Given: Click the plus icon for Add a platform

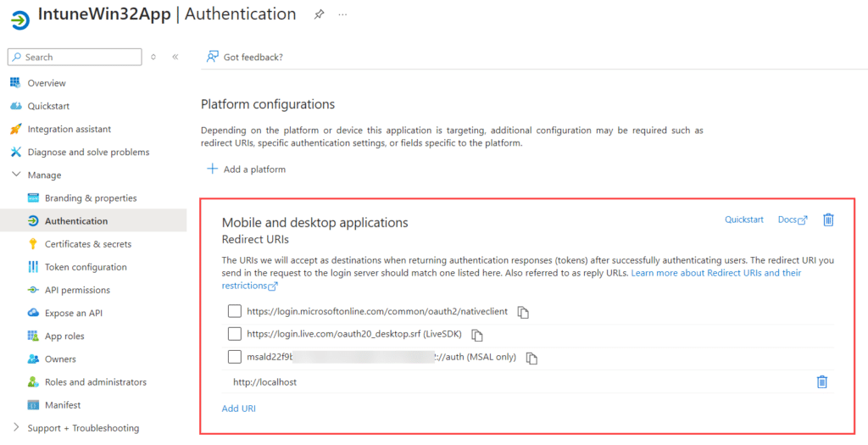Looking at the screenshot, I should pyautogui.click(x=212, y=169).
